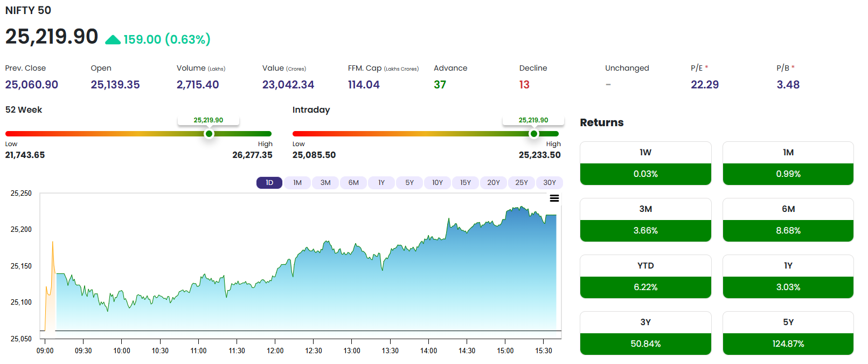Click Value figure 23,042.34
The image size is (868, 364).
288,85
